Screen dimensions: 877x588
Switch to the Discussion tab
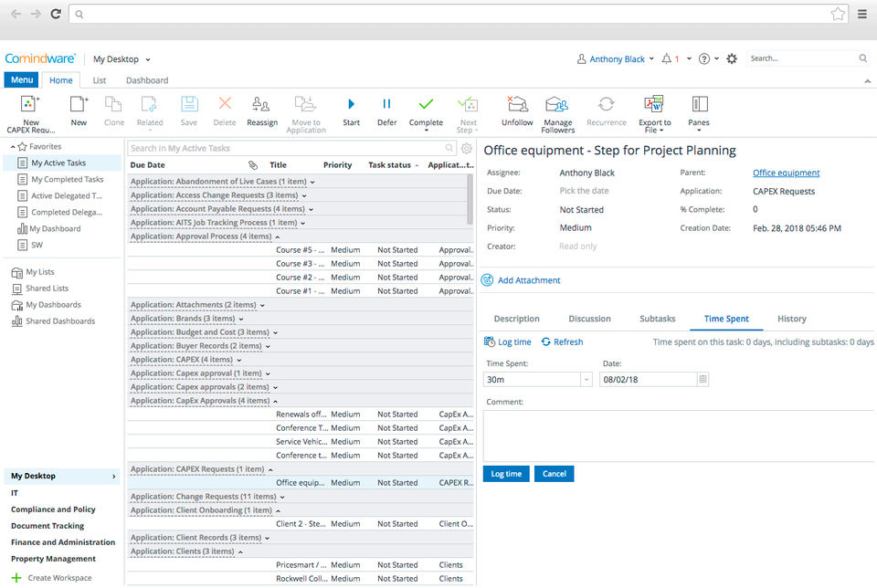[589, 319]
